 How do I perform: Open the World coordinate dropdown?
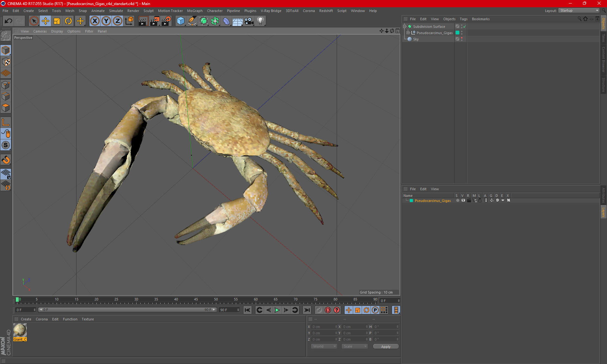(324, 346)
